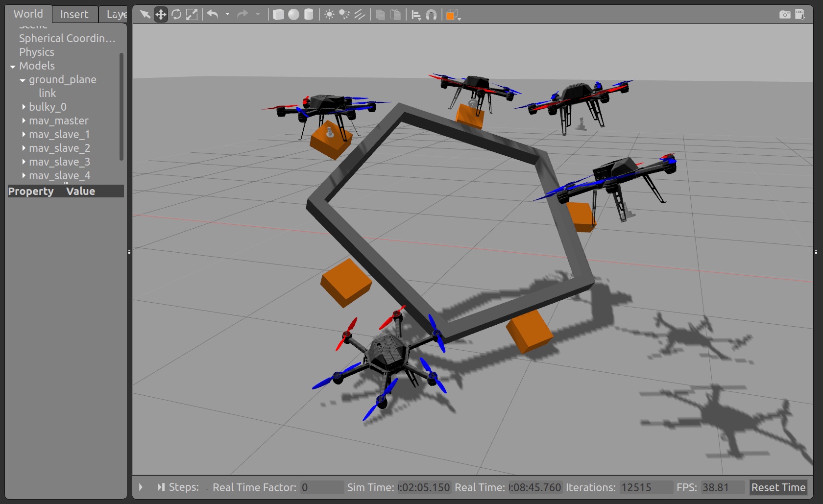Expand the mav_slave_3 model
The height and width of the screenshot is (504, 823).
click(x=24, y=162)
